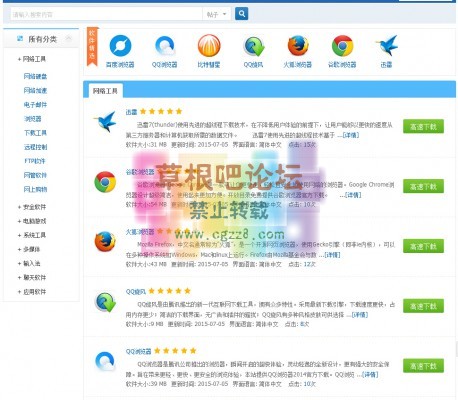458x400 pixels.
Task: Click 比特彗星 text label in featured row
Action: click(x=209, y=65)
